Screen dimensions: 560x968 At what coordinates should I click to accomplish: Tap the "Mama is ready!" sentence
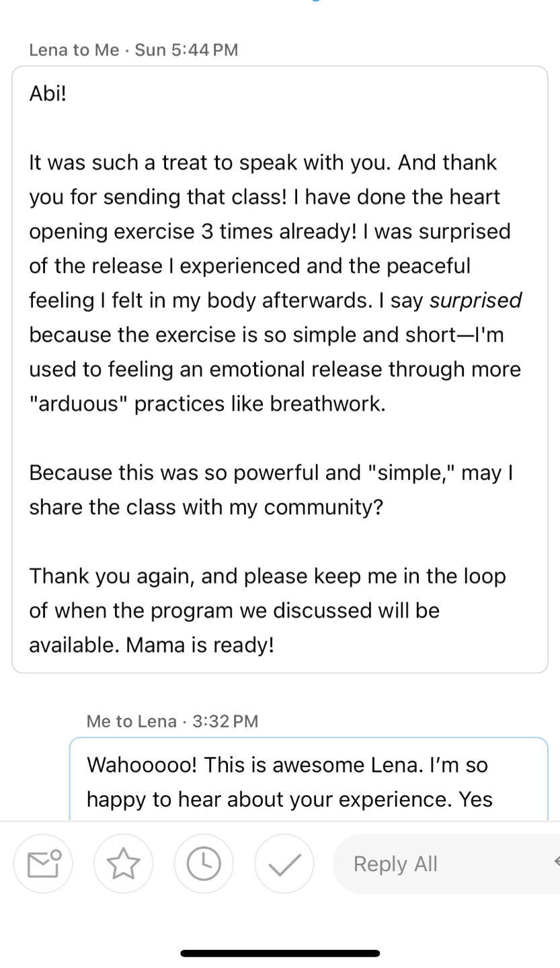[200, 645]
